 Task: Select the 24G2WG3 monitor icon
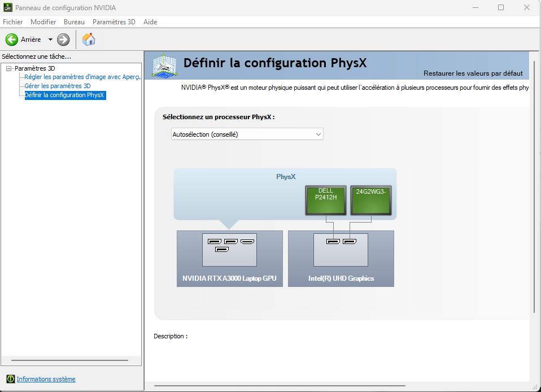371,200
